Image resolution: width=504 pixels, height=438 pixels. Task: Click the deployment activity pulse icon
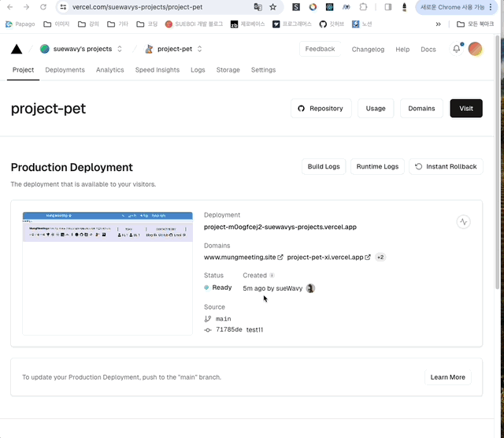tap(464, 221)
